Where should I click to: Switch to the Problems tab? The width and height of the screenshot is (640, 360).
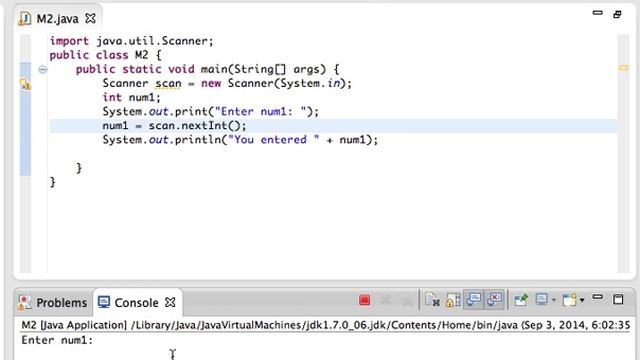[x=53, y=302]
